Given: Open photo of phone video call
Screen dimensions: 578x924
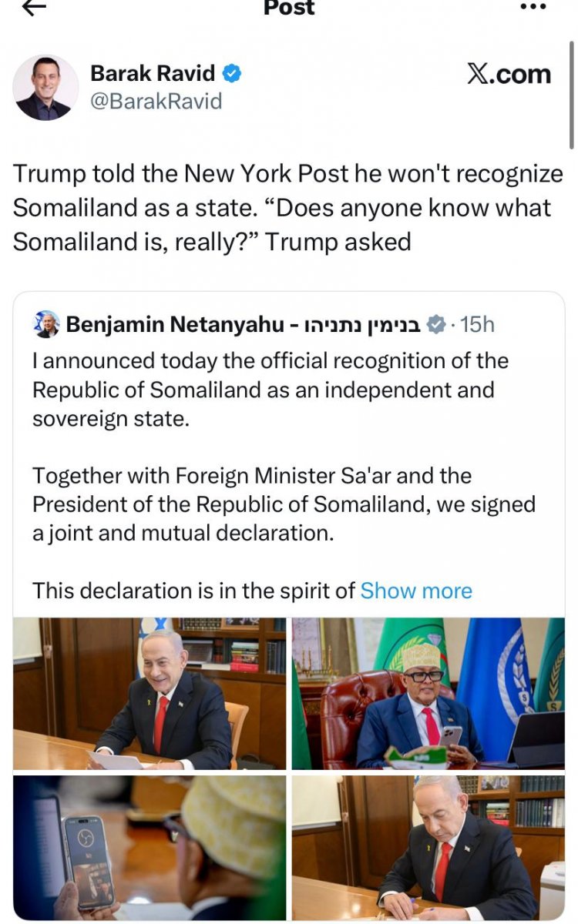Looking at the screenshot, I should [150, 847].
